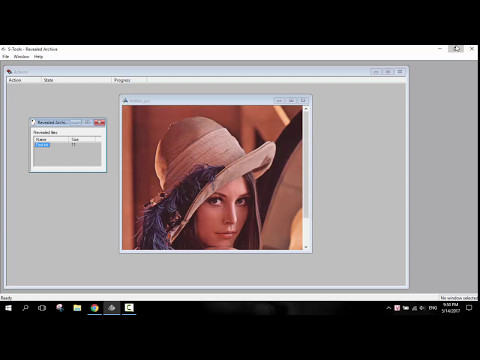The height and width of the screenshot is (360, 480).
Task: Open the clock and calendar flyout
Action: 451,308
